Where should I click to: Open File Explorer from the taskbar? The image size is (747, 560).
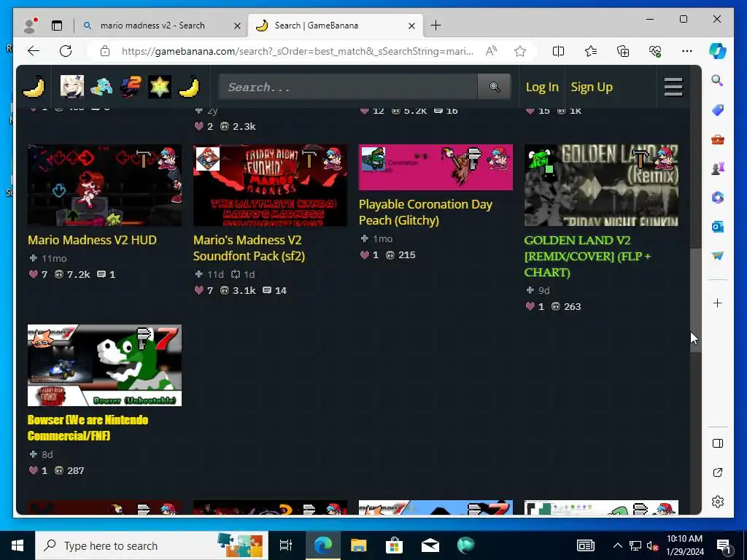point(358,545)
